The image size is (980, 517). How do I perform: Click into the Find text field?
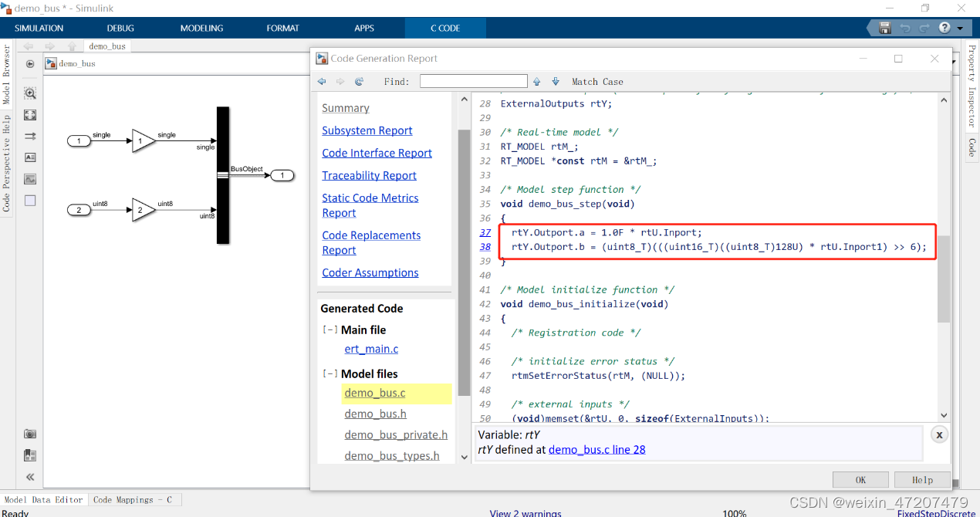[474, 81]
